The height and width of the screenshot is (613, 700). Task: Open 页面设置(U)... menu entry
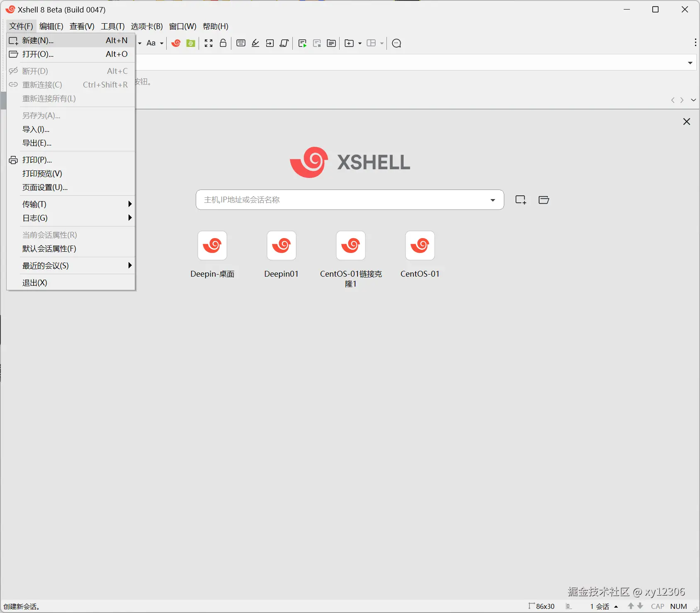click(x=71, y=187)
